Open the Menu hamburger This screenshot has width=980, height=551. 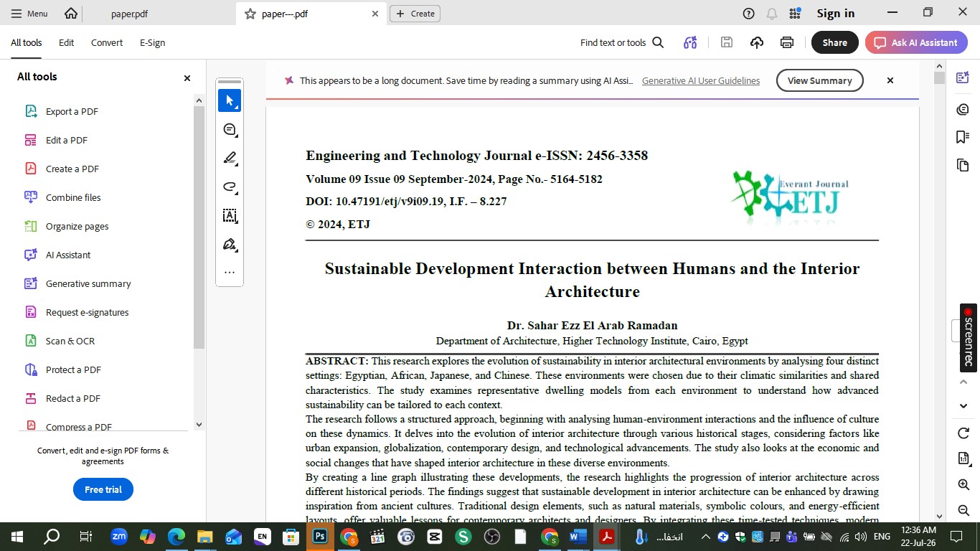tap(29, 13)
